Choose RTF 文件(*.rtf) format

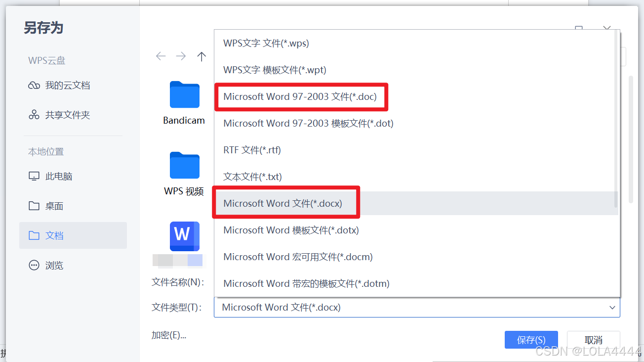click(x=416, y=150)
